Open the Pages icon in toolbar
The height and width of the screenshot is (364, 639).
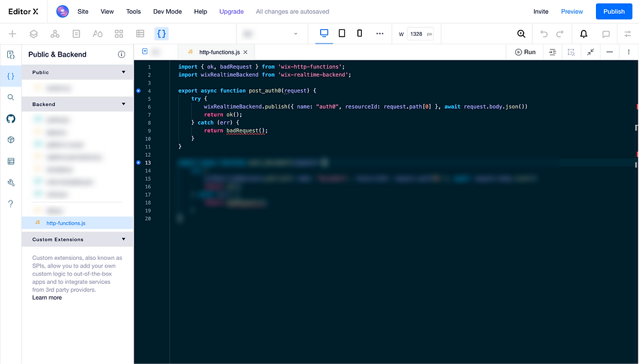coord(76,34)
